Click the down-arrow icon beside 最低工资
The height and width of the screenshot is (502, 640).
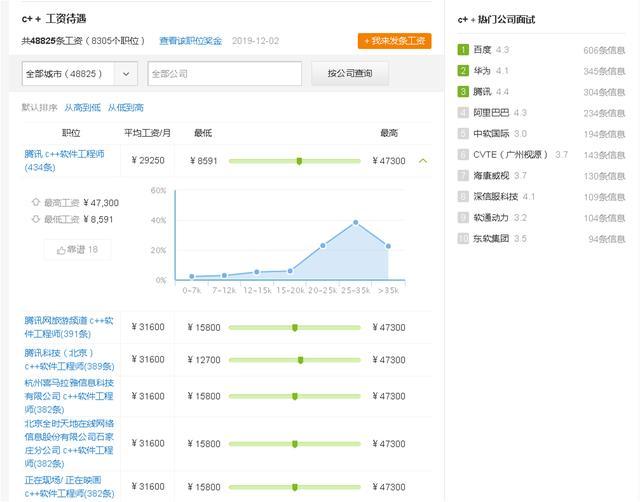(x=36, y=219)
